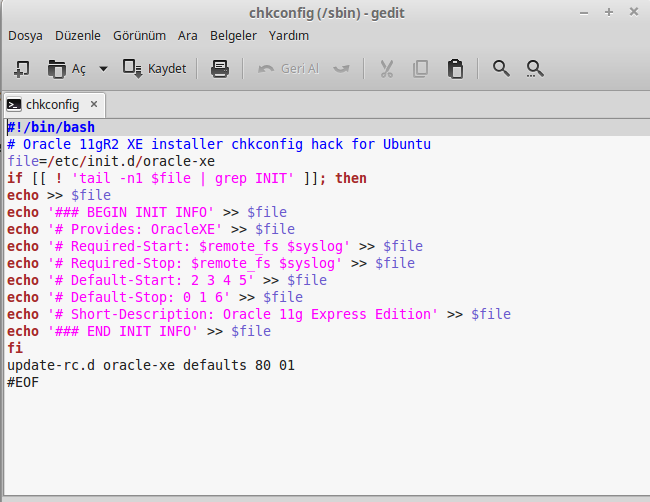Open the Belgeler menu

pyautogui.click(x=233, y=36)
